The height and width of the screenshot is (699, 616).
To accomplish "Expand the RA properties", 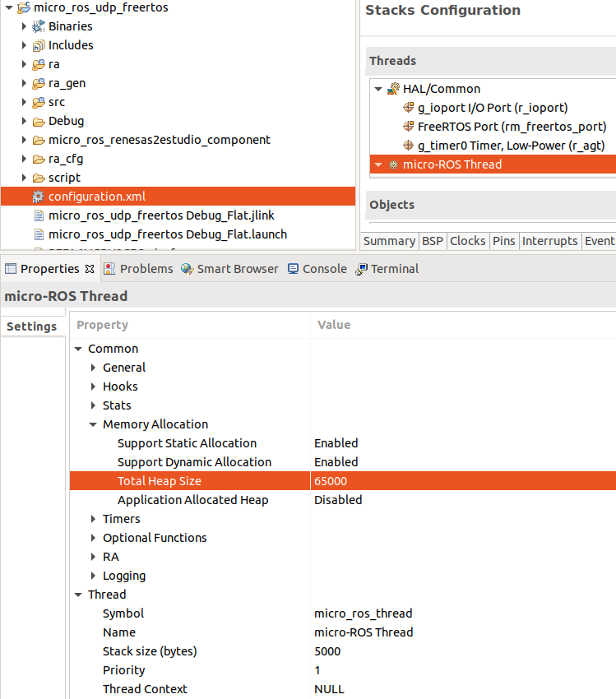I will tap(93, 557).
